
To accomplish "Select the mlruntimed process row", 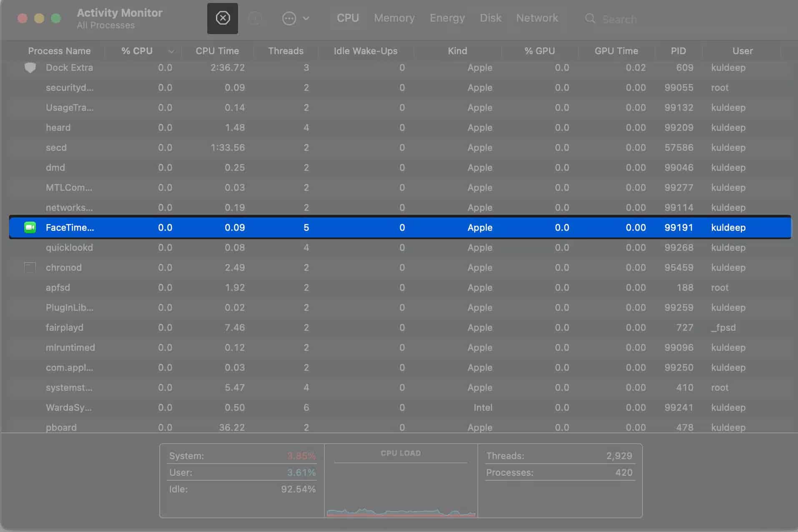I will tap(400, 347).
